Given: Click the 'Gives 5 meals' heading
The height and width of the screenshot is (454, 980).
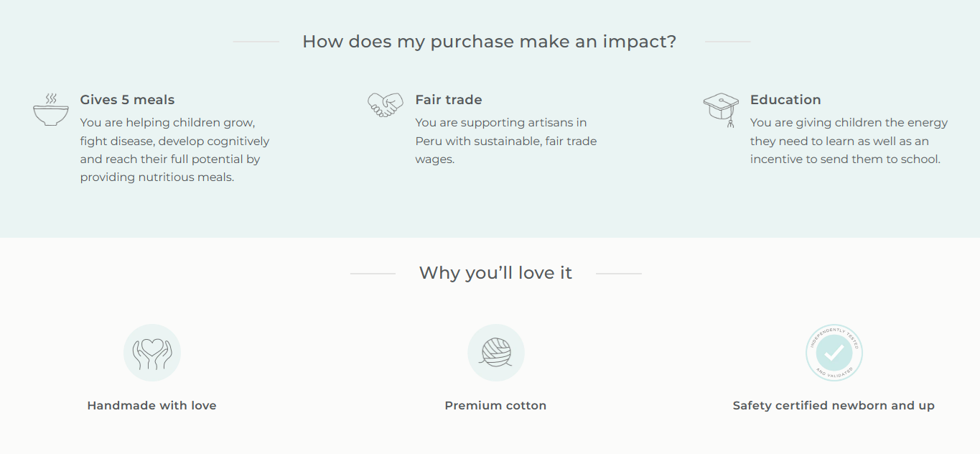Looking at the screenshot, I should click(x=127, y=100).
